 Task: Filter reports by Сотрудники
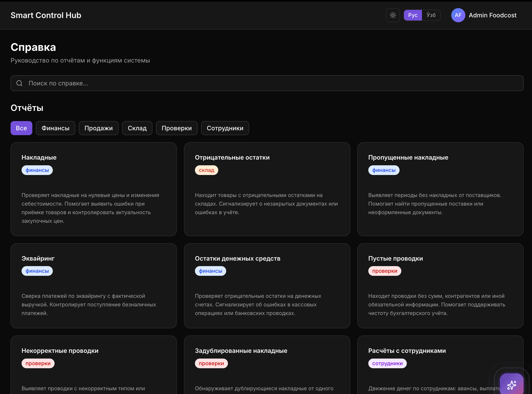(225, 128)
